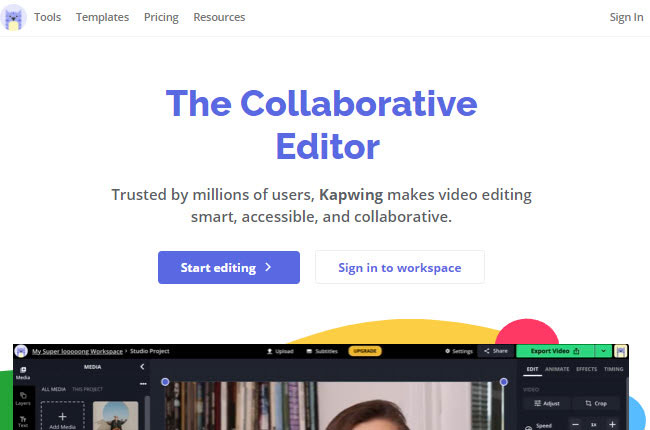Image resolution: width=650 pixels, height=430 pixels.
Task: Switch to the THIS PROJECT tab
Action: [x=87, y=389]
